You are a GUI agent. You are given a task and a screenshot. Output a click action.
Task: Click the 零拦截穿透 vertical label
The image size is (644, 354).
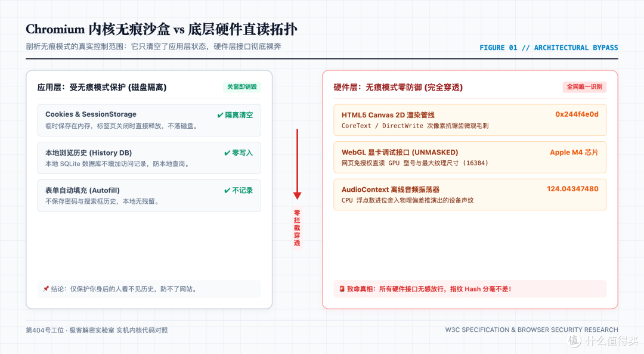[x=297, y=228]
